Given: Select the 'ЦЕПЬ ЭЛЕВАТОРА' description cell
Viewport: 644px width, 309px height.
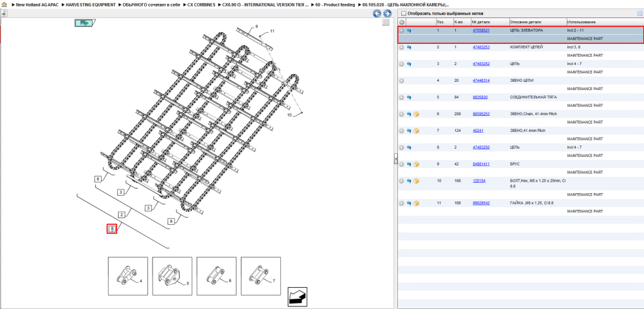Looking at the screenshot, I should point(527,30).
